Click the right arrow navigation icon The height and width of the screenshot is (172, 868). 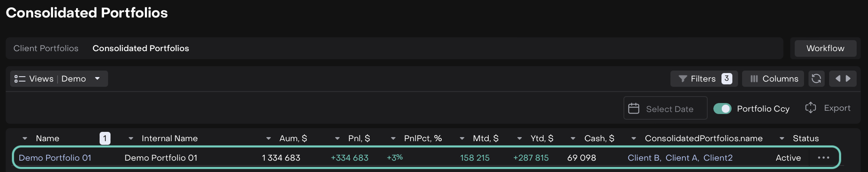coord(848,78)
